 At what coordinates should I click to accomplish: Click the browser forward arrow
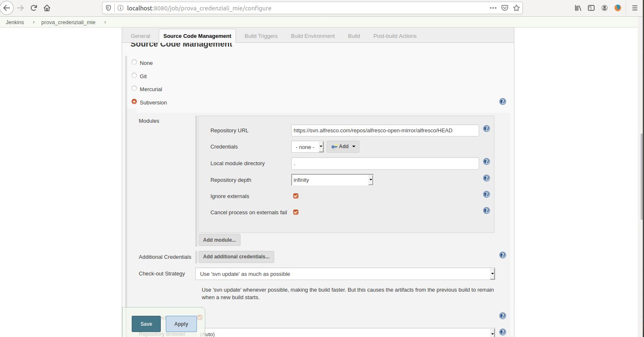20,8
